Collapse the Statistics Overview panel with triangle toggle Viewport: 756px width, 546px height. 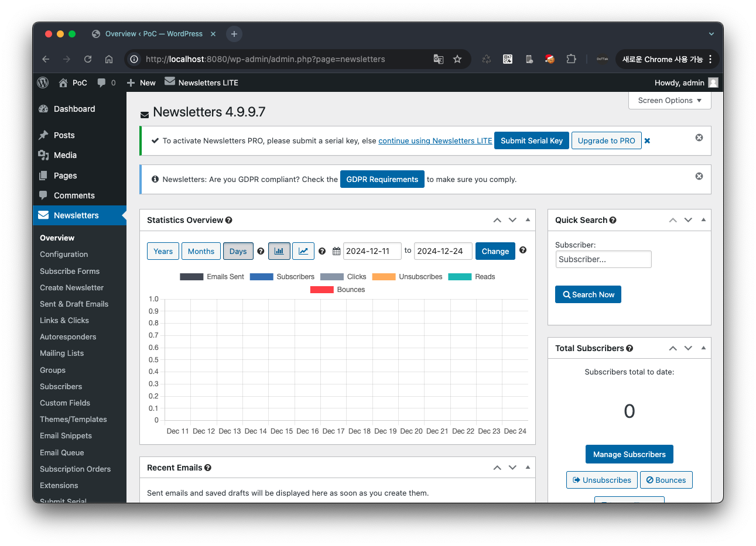coord(528,220)
